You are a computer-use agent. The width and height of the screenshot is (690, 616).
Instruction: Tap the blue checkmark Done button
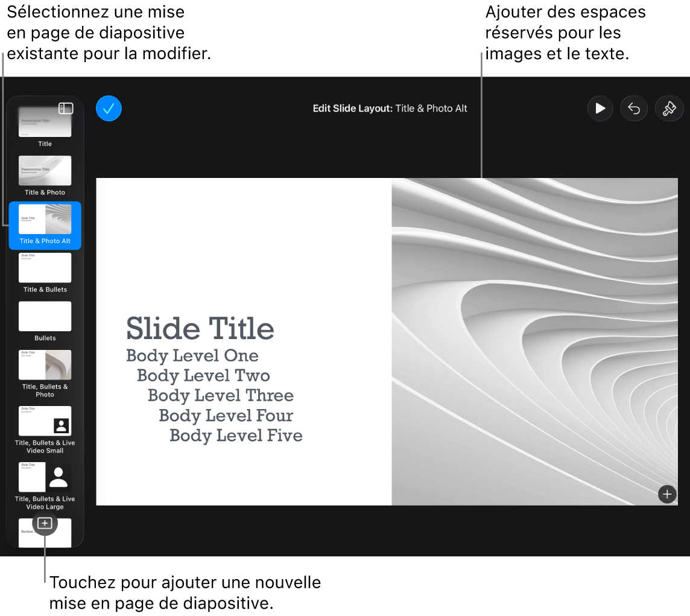(x=109, y=109)
